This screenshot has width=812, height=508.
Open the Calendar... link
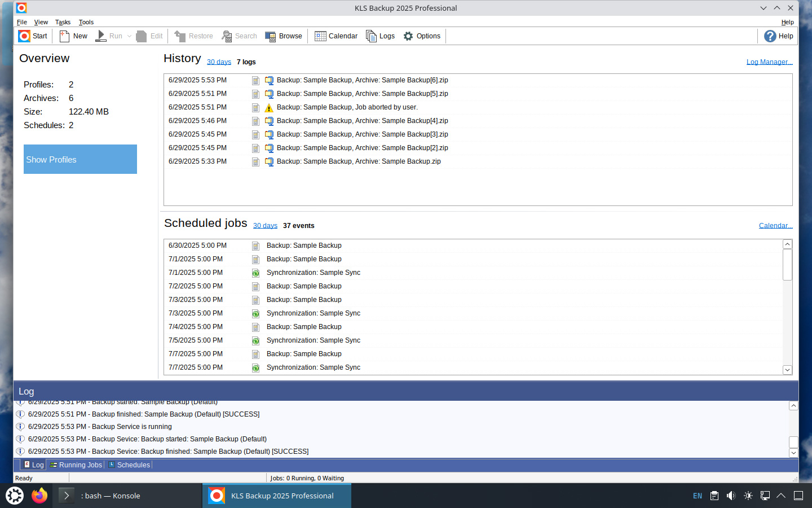[775, 226]
